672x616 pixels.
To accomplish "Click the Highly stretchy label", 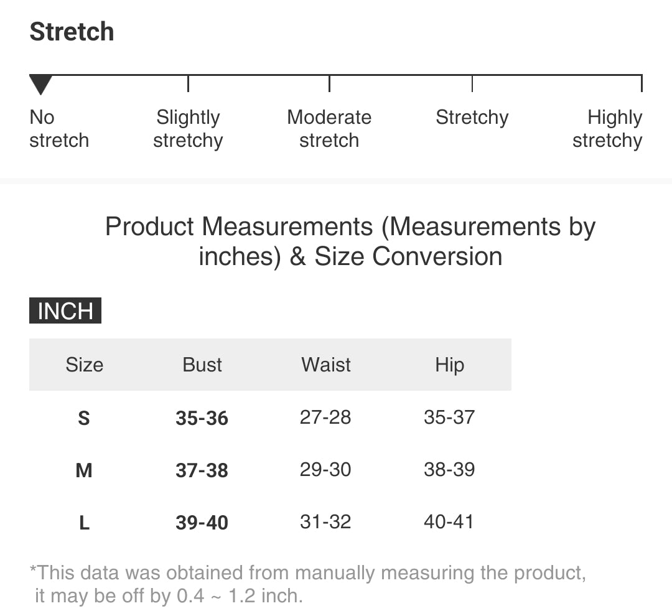I will [607, 129].
